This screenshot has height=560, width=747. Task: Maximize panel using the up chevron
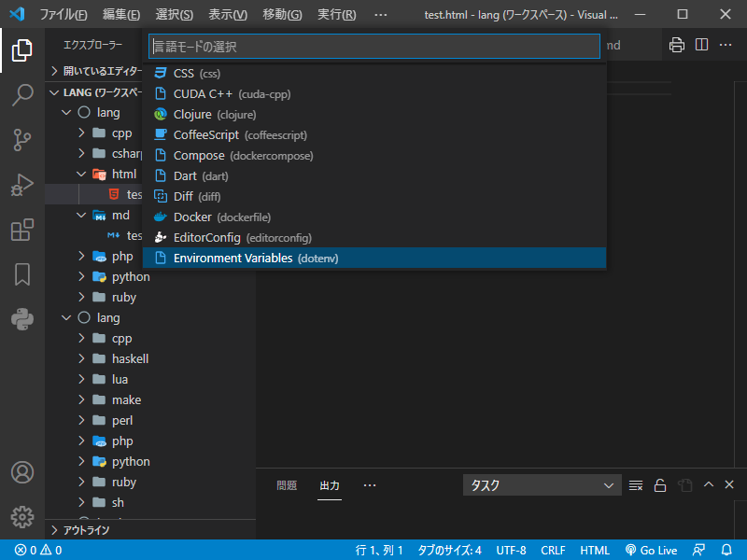tap(709, 484)
